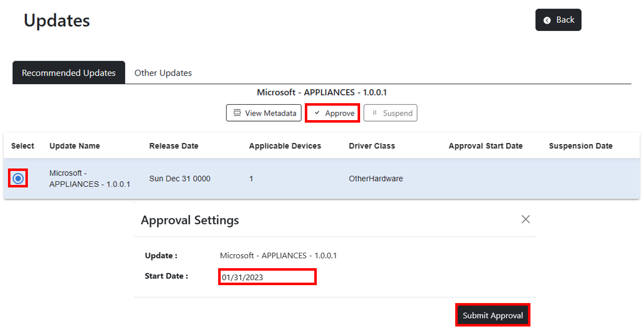Click the OtherHardware driver class cell
The width and height of the screenshot is (644, 329).
(x=376, y=178)
